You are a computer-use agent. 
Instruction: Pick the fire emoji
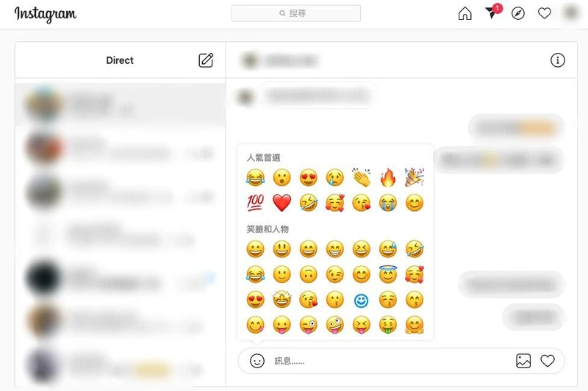388,177
